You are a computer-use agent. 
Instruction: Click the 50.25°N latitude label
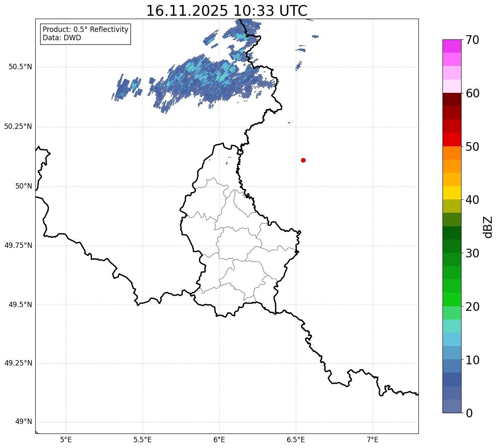tap(18, 126)
